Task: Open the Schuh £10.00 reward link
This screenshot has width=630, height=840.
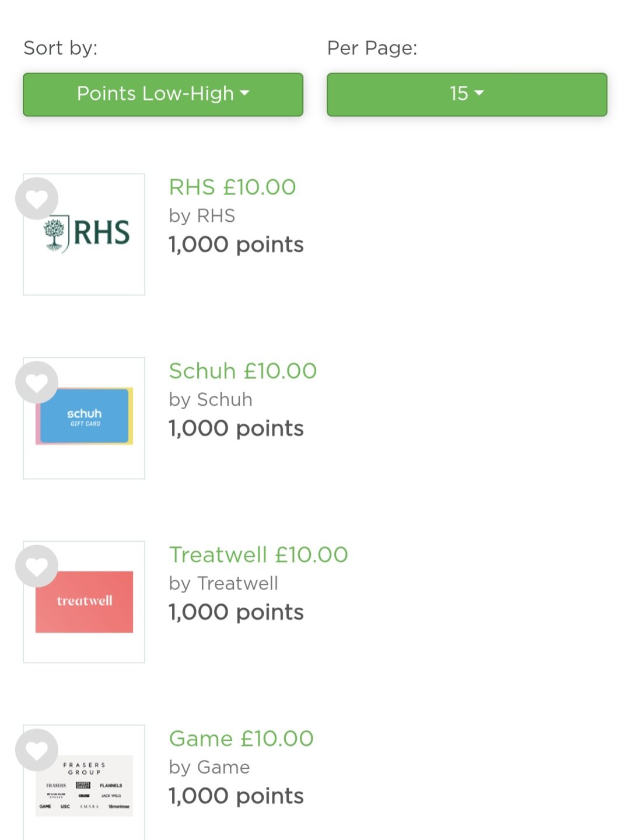Action: pyautogui.click(x=243, y=371)
